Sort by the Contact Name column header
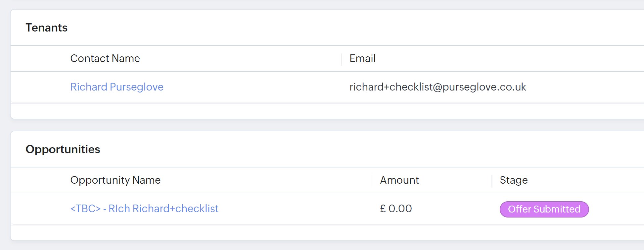The height and width of the screenshot is (250, 644). (105, 58)
